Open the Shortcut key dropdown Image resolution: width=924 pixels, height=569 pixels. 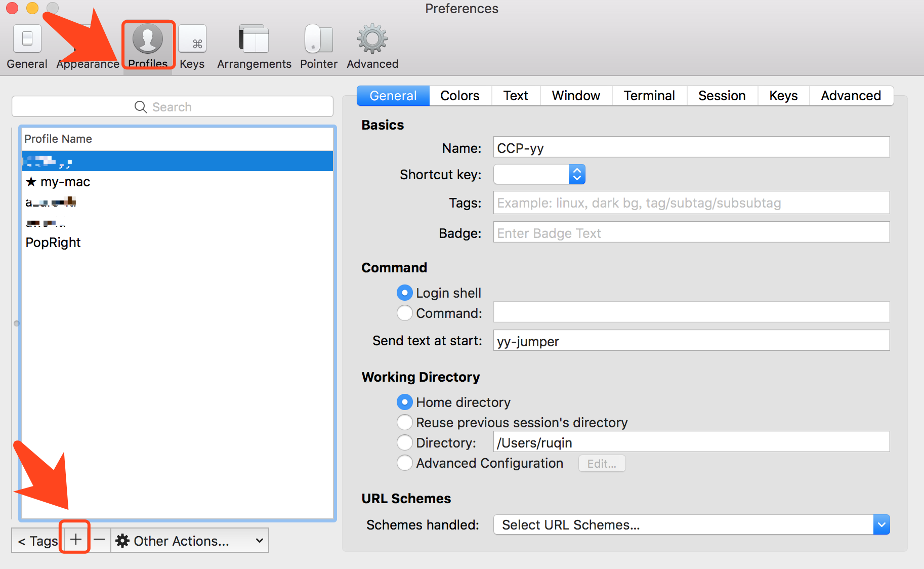539,174
